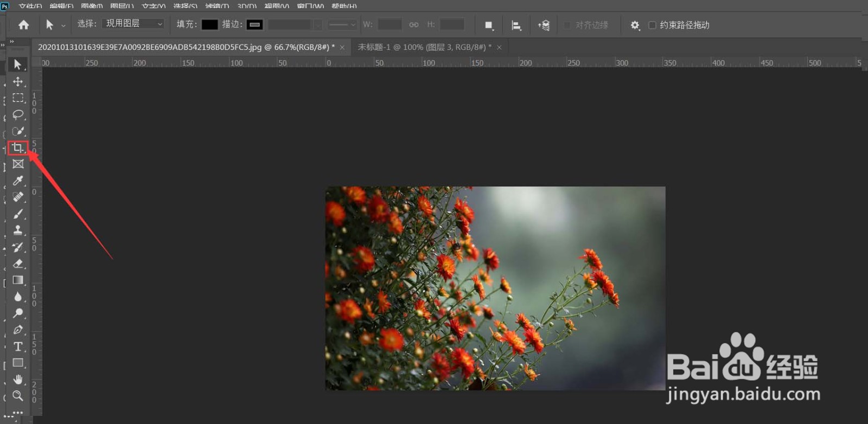Click the H height input field
This screenshot has width=868, height=424.
click(452, 24)
